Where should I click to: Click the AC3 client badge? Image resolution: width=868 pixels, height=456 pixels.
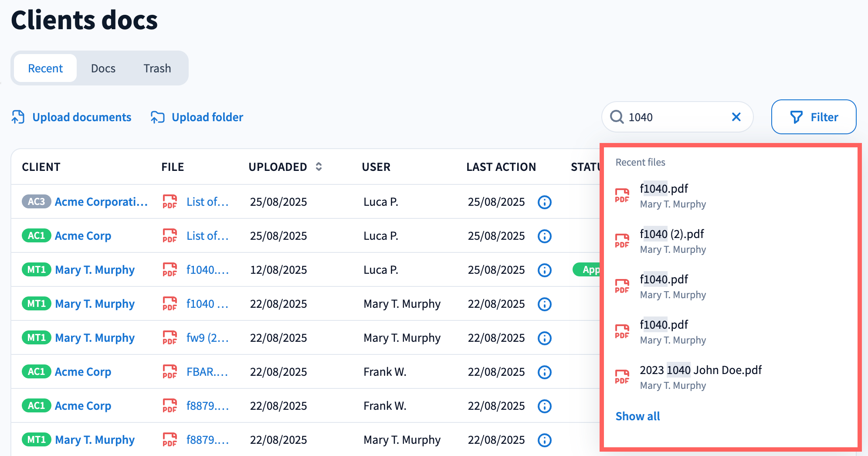[37, 201]
